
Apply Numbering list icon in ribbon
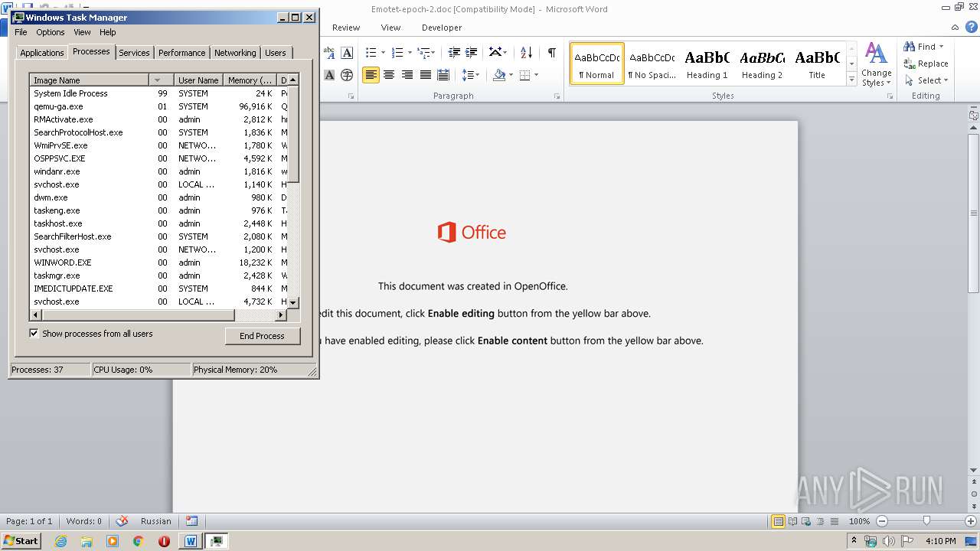tap(397, 53)
